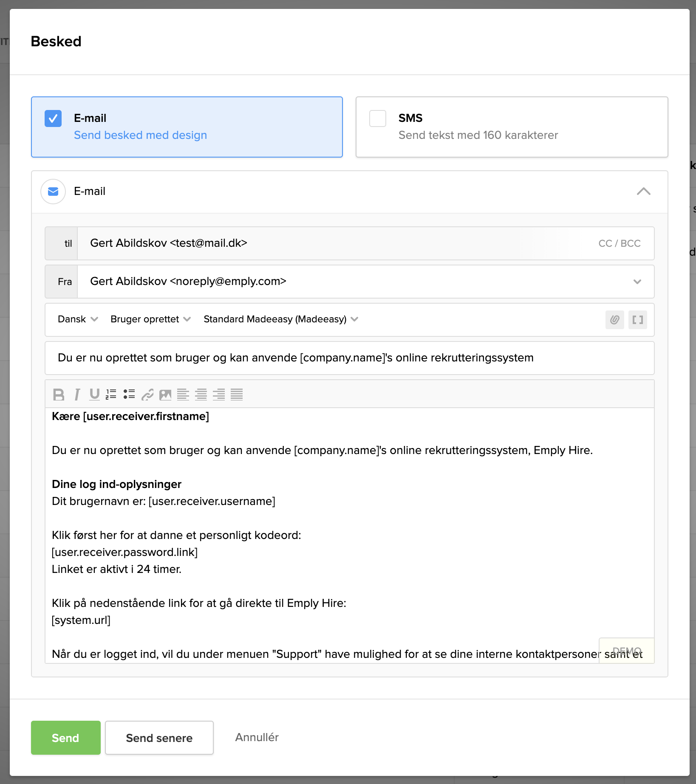Image resolution: width=696 pixels, height=784 pixels.
Task: Center align the message text
Action: click(x=201, y=395)
